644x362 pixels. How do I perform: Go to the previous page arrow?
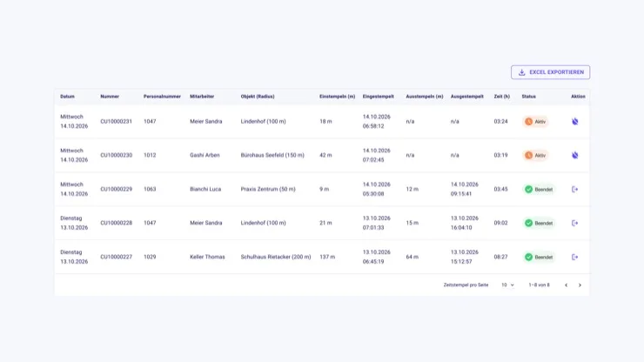pos(566,285)
